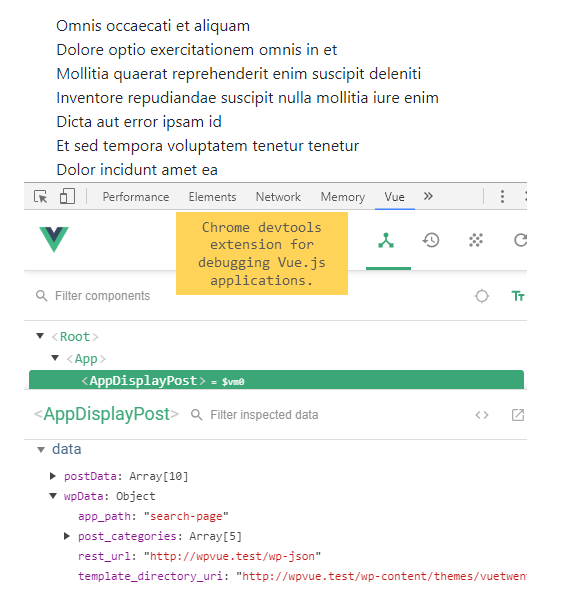Click the inspect DOM code brackets icon

(x=482, y=415)
